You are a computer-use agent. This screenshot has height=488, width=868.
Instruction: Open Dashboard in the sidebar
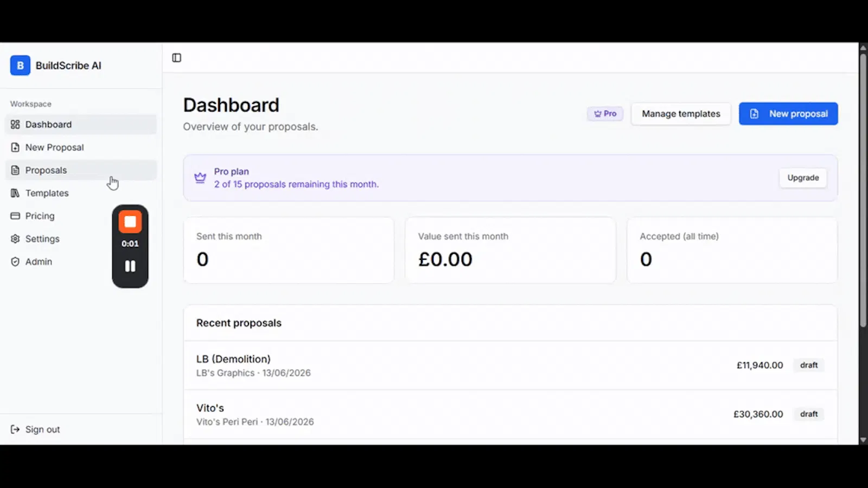coord(81,124)
